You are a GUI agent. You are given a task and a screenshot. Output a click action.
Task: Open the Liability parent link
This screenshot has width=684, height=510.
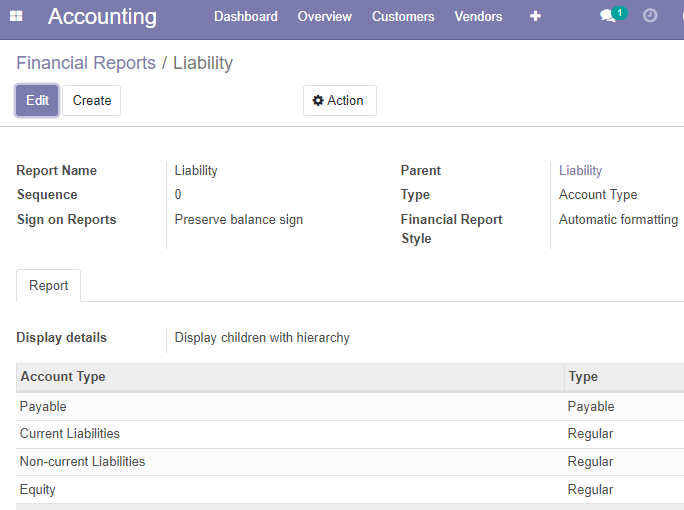click(580, 170)
